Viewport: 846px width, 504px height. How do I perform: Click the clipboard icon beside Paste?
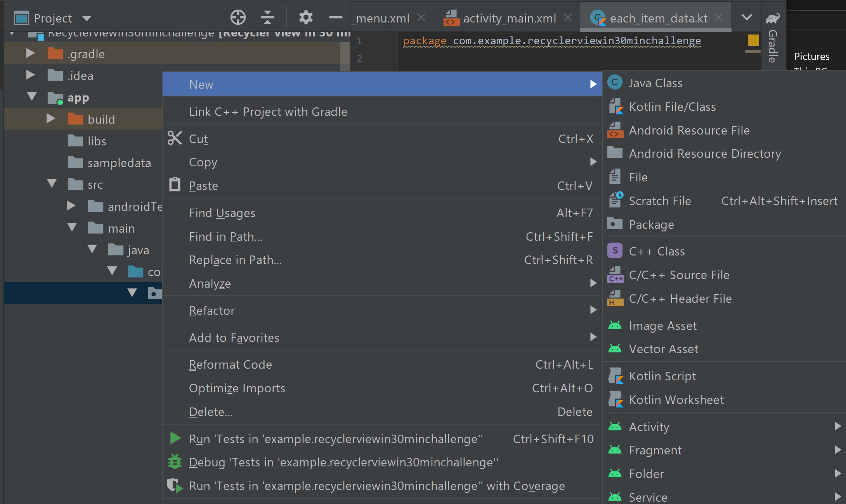tap(174, 185)
